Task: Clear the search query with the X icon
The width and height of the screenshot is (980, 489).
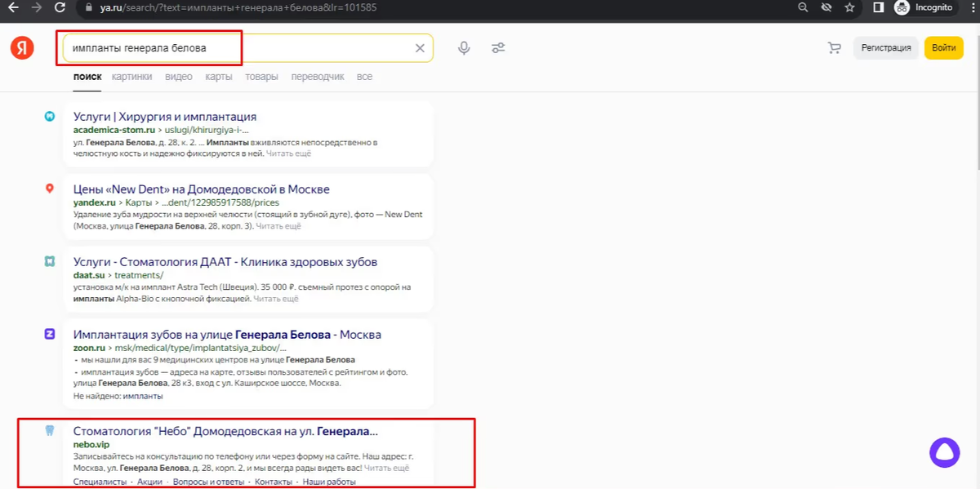Action: pyautogui.click(x=420, y=48)
